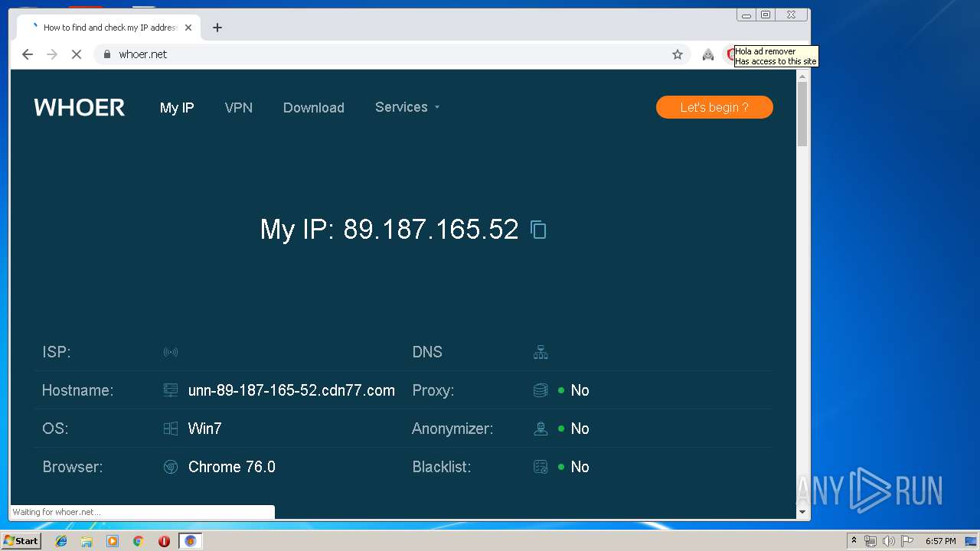Click the Blacklist icon

[x=541, y=467]
